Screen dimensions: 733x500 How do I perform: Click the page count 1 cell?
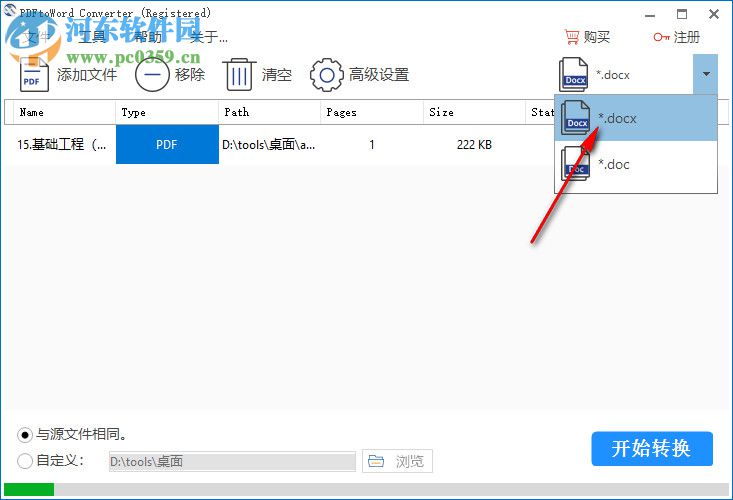point(372,145)
